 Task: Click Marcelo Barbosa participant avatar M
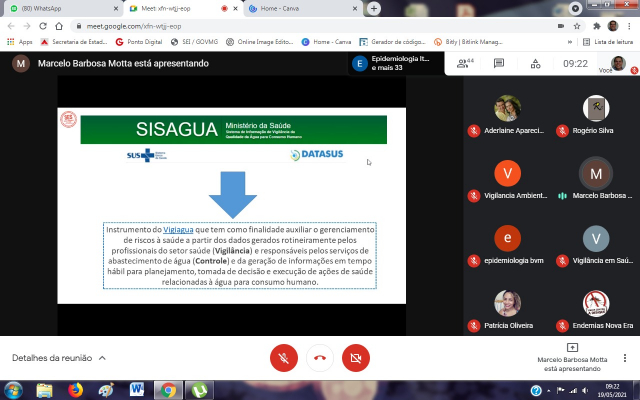596,173
